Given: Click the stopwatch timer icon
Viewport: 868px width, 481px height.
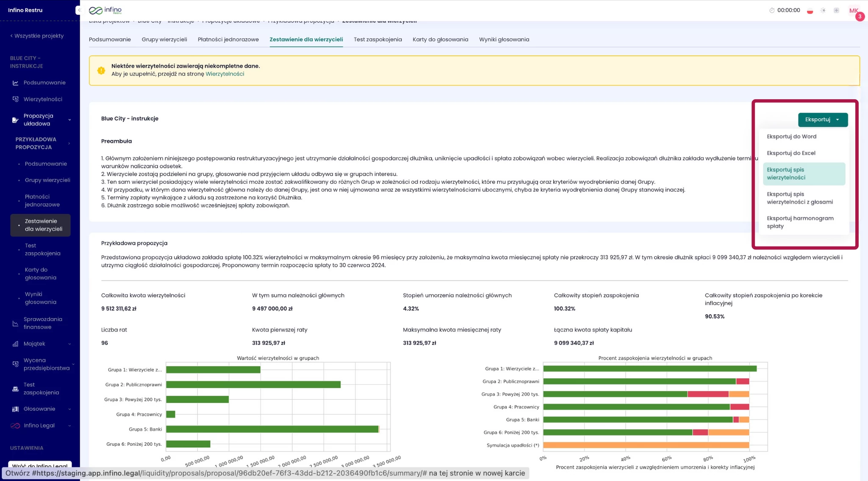Looking at the screenshot, I should click(772, 10).
